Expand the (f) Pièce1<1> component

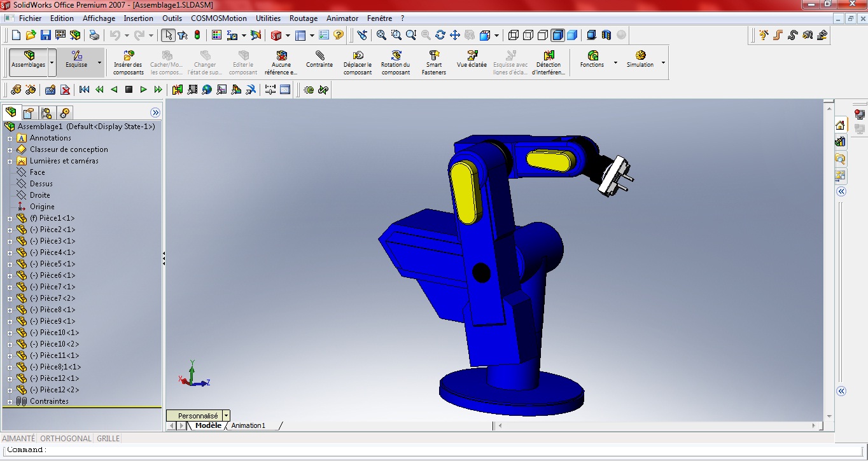click(10, 218)
